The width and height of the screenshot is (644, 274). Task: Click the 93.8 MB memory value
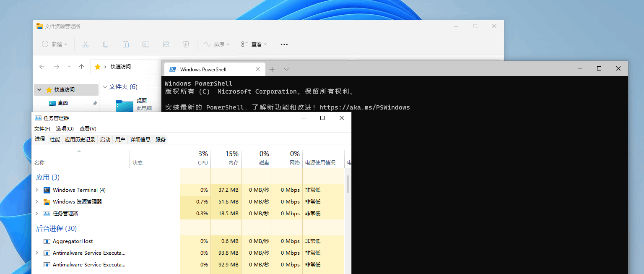point(229,253)
